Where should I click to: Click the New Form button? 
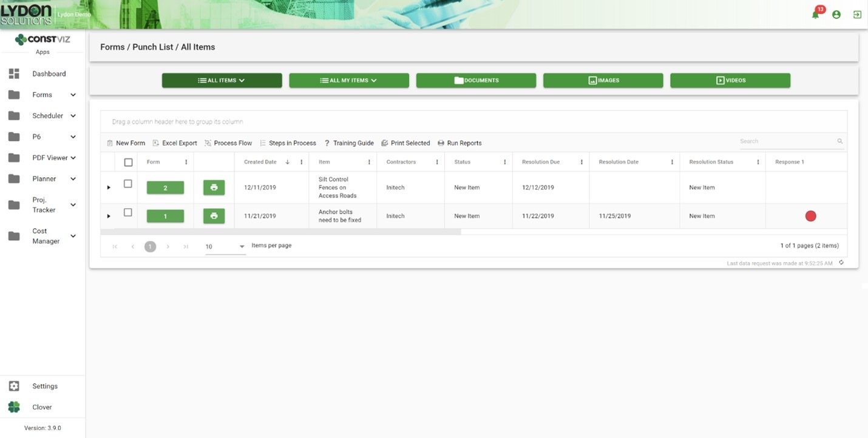pyautogui.click(x=126, y=143)
